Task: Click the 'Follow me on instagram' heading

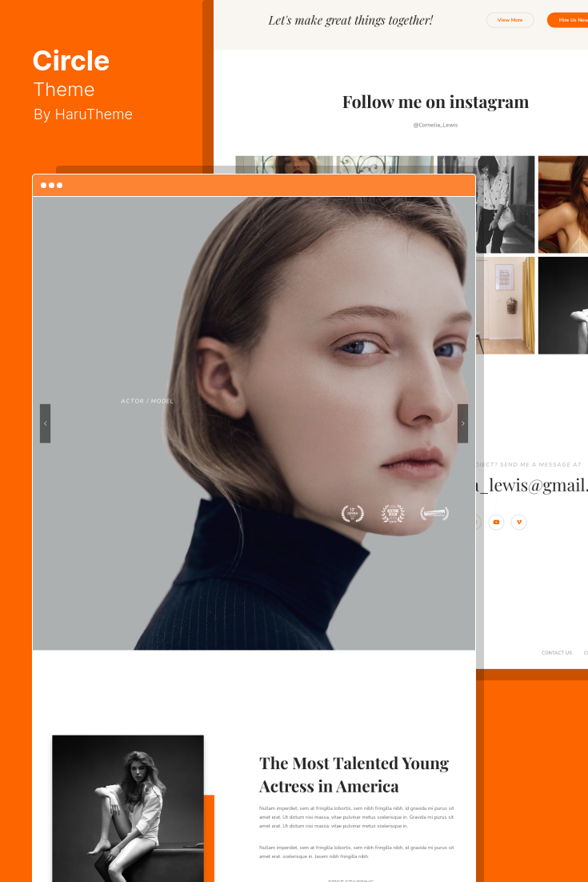Action: 436,102
